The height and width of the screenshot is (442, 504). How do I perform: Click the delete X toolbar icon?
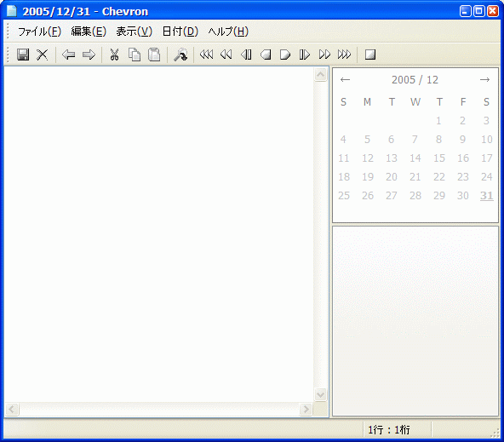pos(42,55)
